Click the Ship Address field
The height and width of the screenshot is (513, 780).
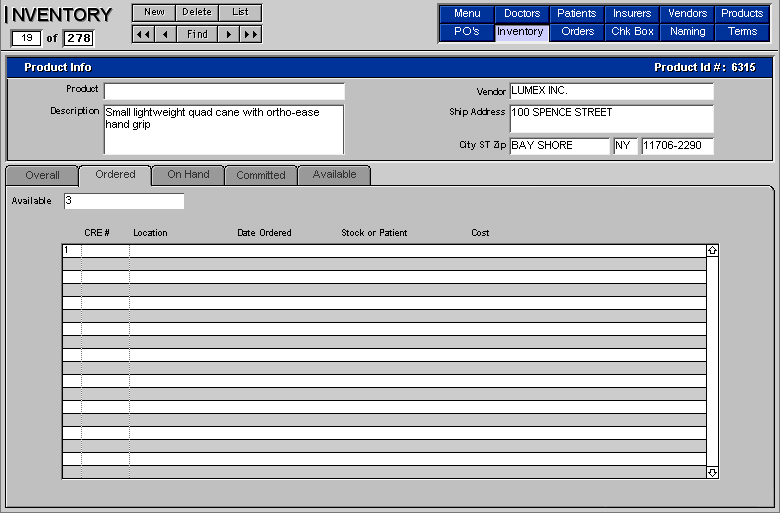(x=612, y=118)
